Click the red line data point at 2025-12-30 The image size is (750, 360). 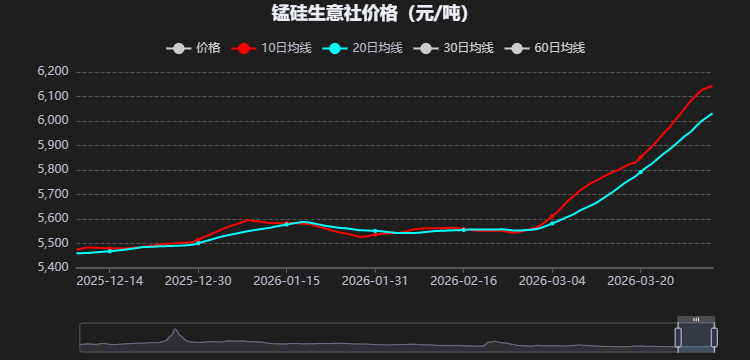pyautogui.click(x=198, y=240)
